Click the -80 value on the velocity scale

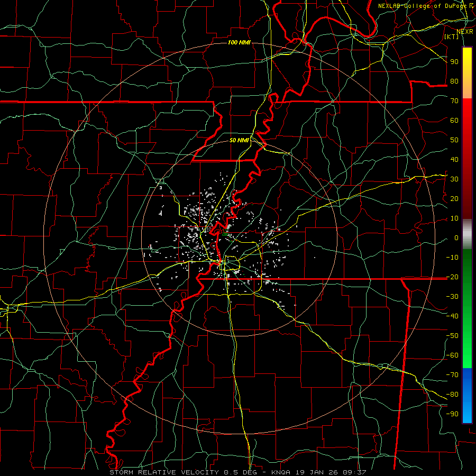[452, 395]
